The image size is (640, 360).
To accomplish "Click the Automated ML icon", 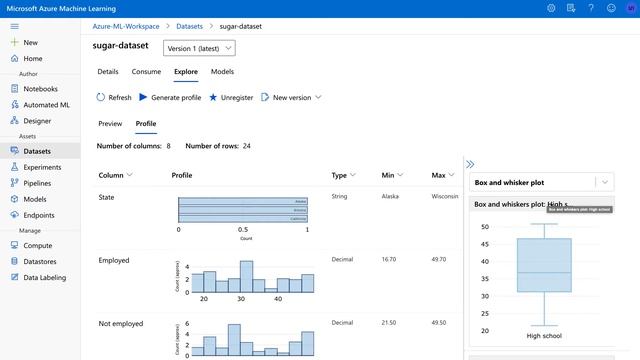I will click(x=15, y=104).
